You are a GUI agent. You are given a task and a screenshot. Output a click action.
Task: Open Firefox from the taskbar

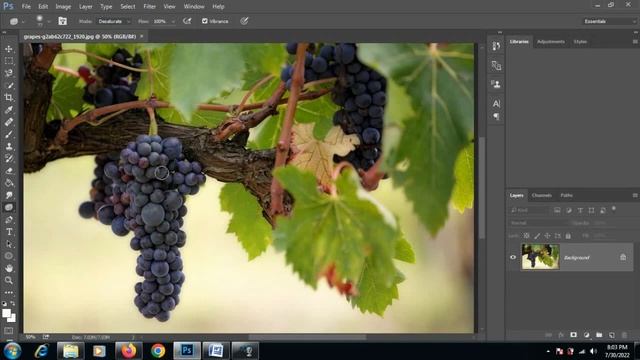click(x=128, y=351)
